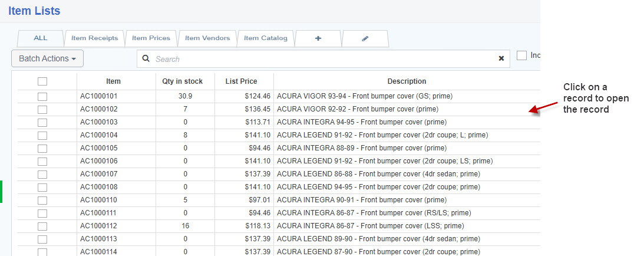Click the plus icon tab to add list
Screen dimensions: 644x256
point(318,38)
